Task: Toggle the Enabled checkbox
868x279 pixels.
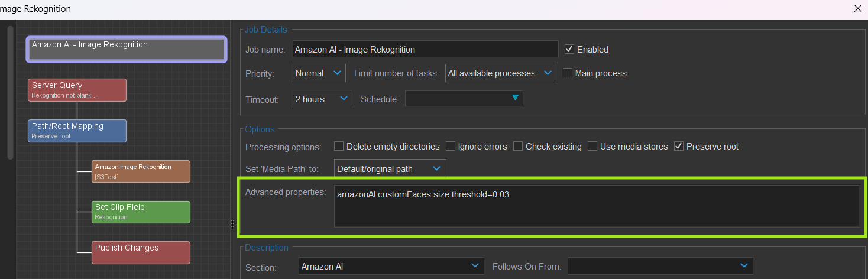Action: point(569,49)
